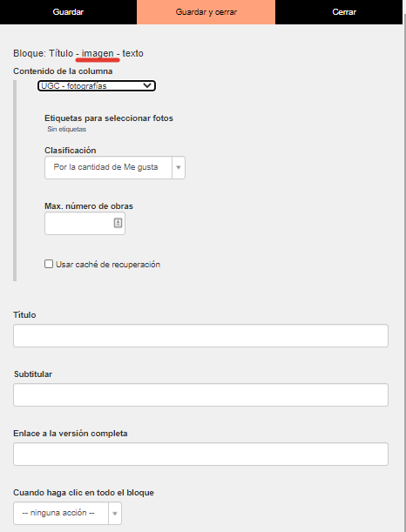Image resolution: width=406 pixels, height=532 pixels.
Task: Click Guardar y cerrar button
Action: click(206, 12)
